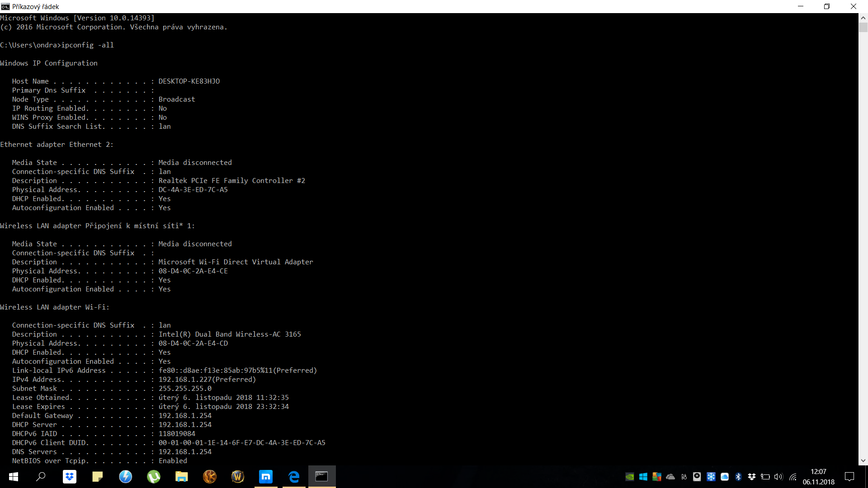
Task: Click the scrollbar up arrow
Action: [863, 18]
